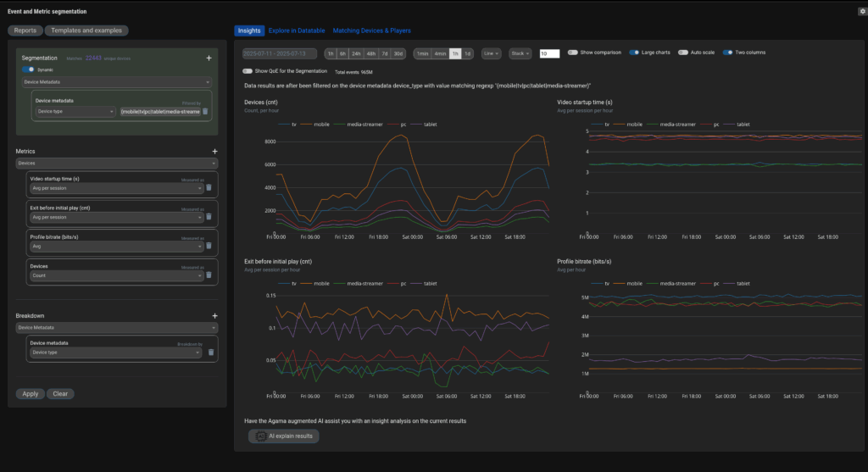The image size is (868, 472).
Task: Add a breakdown using the plus icon
Action: (214, 316)
